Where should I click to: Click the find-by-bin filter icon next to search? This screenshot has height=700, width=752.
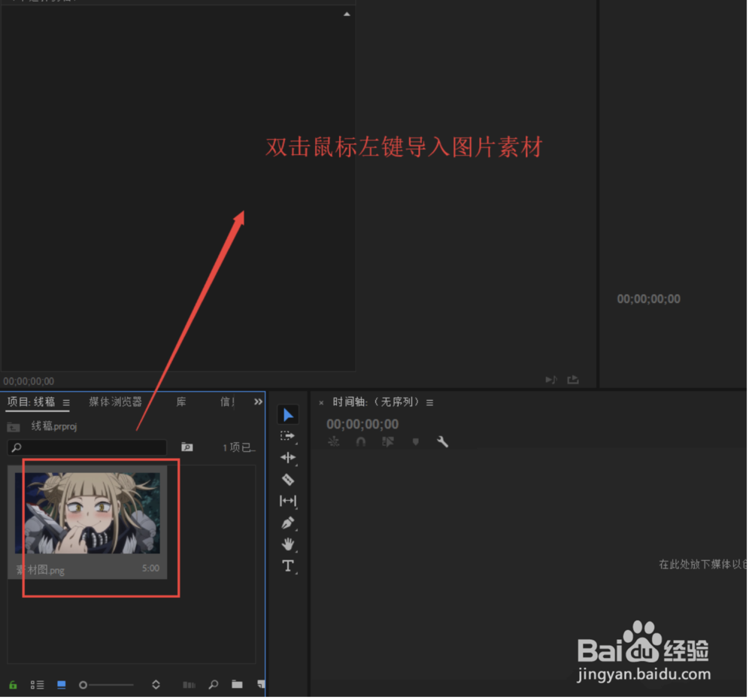point(187,447)
